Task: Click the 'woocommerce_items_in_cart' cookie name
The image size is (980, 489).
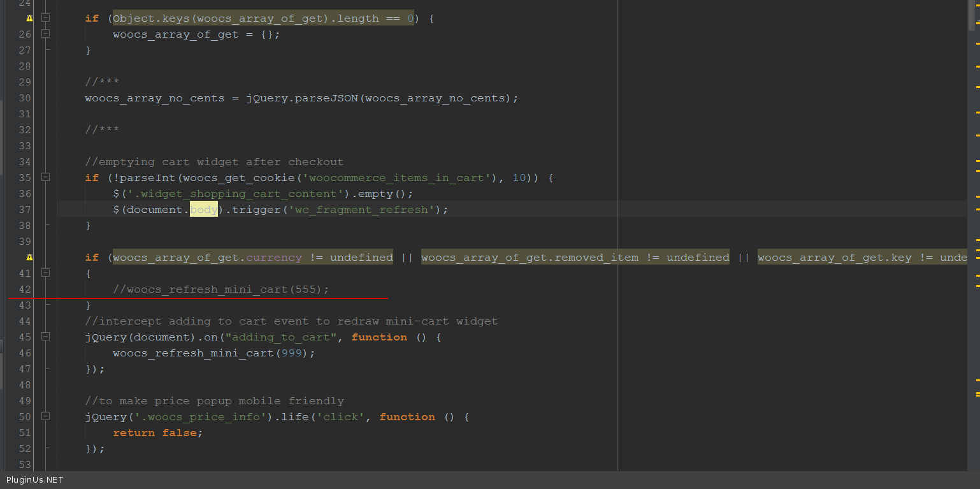Action: (x=396, y=178)
